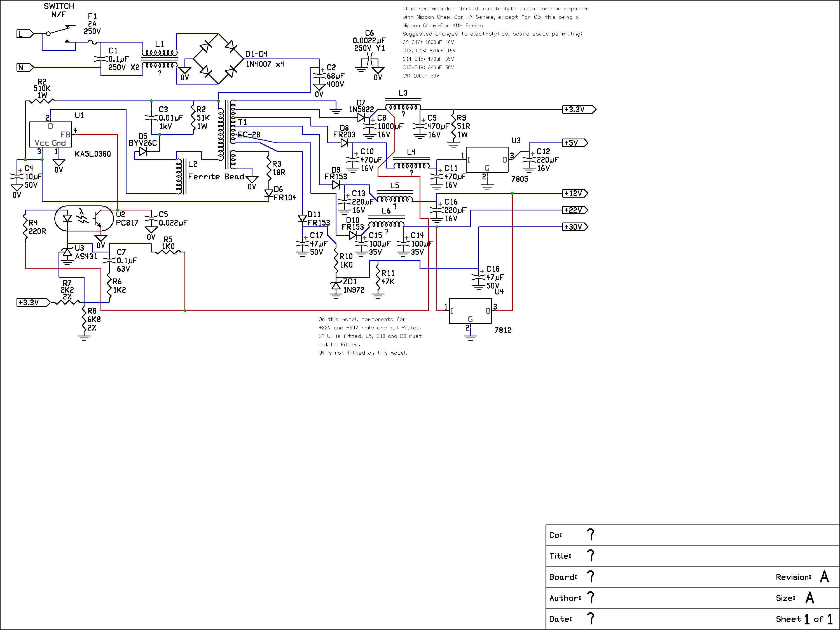Click the +3.3V feedback input terminal near R7
Screen dimensions: 840x630
(33, 302)
